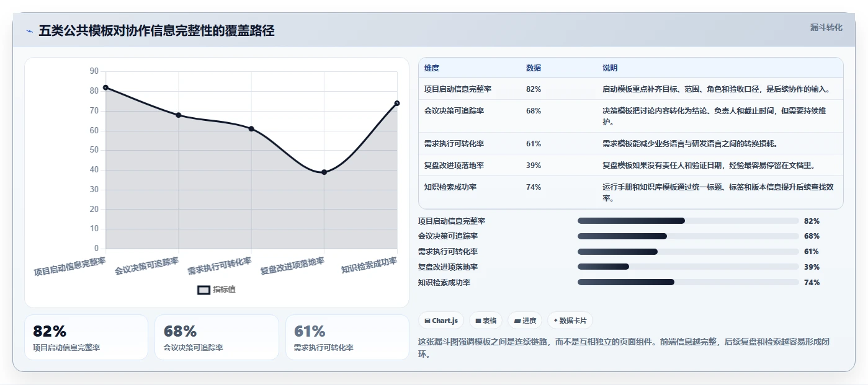Click the 61% stat card

pos(347,337)
